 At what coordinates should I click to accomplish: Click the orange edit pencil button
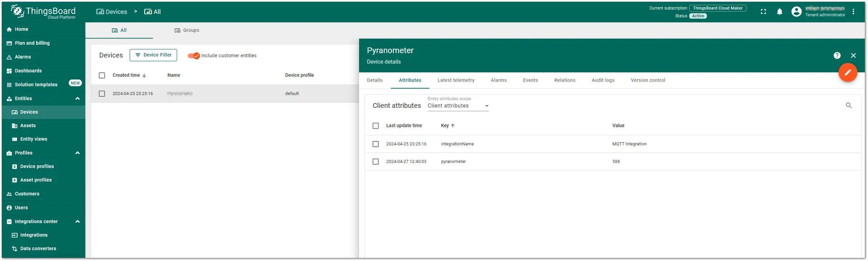(x=848, y=72)
